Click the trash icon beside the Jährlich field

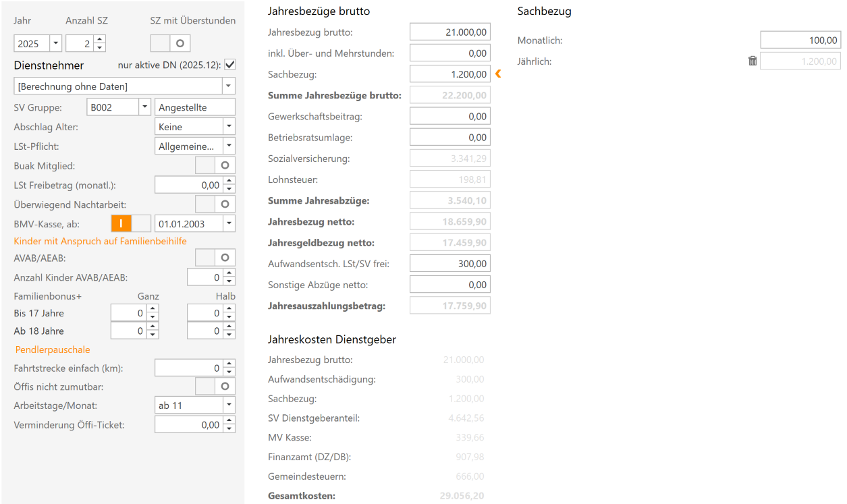(x=753, y=60)
